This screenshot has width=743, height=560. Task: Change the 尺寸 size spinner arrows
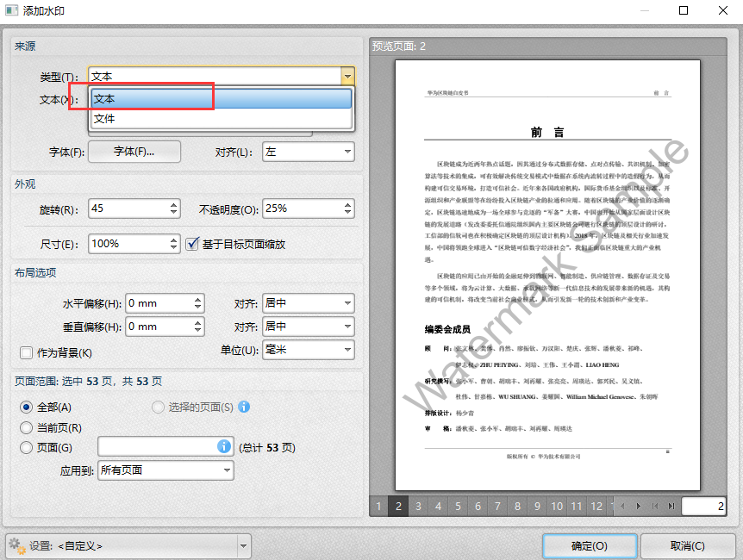(174, 244)
